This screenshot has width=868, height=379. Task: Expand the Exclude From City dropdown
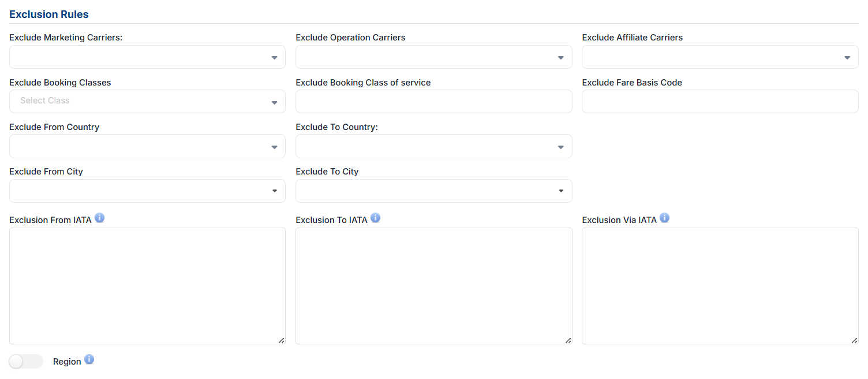147,191
